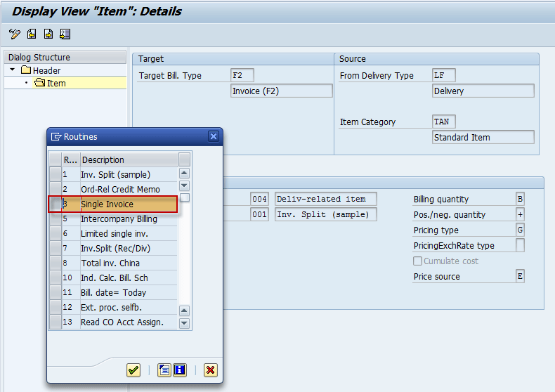Toggle Display/Change mode pencil icon
This screenshot has height=392, width=555.
(x=15, y=34)
